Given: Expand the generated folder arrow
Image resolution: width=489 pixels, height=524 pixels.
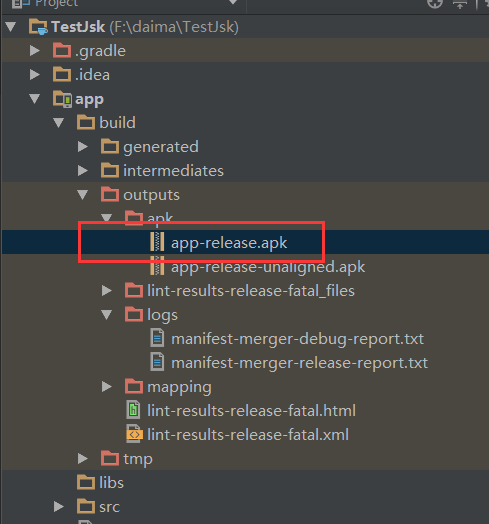Looking at the screenshot, I should coord(83,147).
